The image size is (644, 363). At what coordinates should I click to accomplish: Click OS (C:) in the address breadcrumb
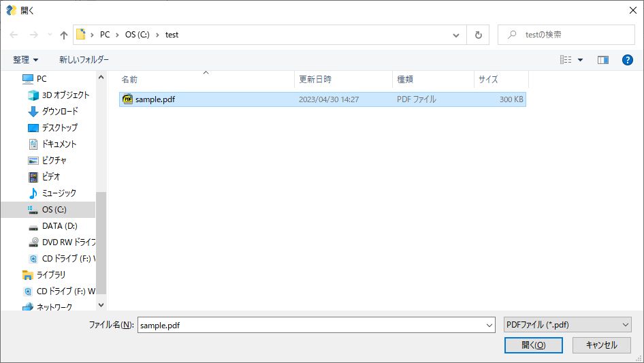[x=138, y=35]
